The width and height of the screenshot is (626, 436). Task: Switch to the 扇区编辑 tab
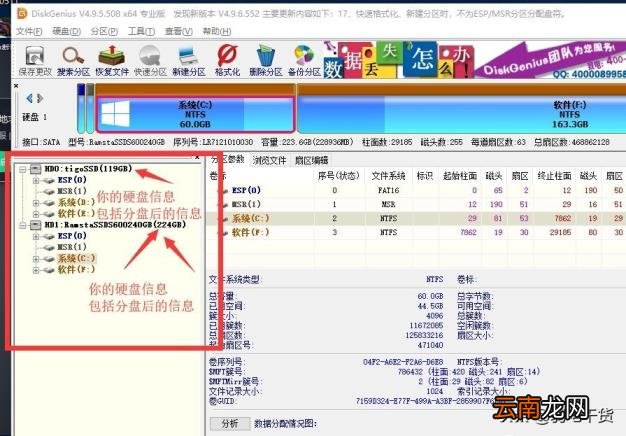311,161
